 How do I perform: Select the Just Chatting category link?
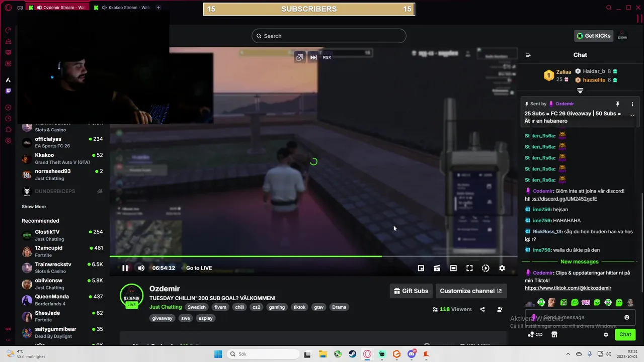166,307
